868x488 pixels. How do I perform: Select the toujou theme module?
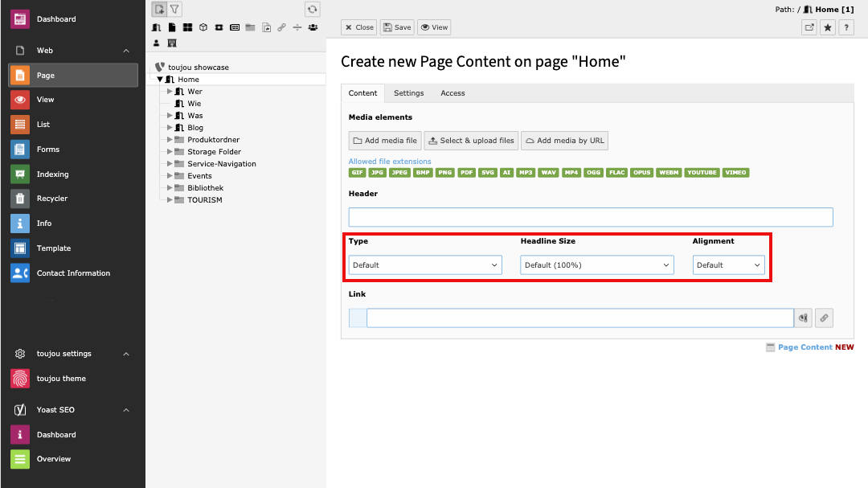click(x=61, y=379)
